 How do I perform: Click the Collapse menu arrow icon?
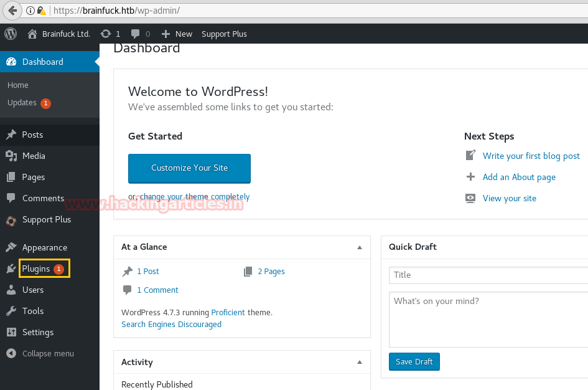coord(11,353)
